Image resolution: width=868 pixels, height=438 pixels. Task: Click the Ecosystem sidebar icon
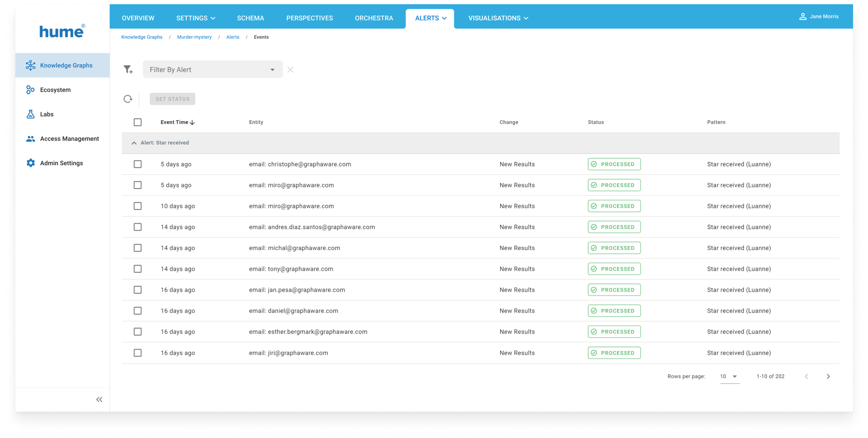point(30,90)
